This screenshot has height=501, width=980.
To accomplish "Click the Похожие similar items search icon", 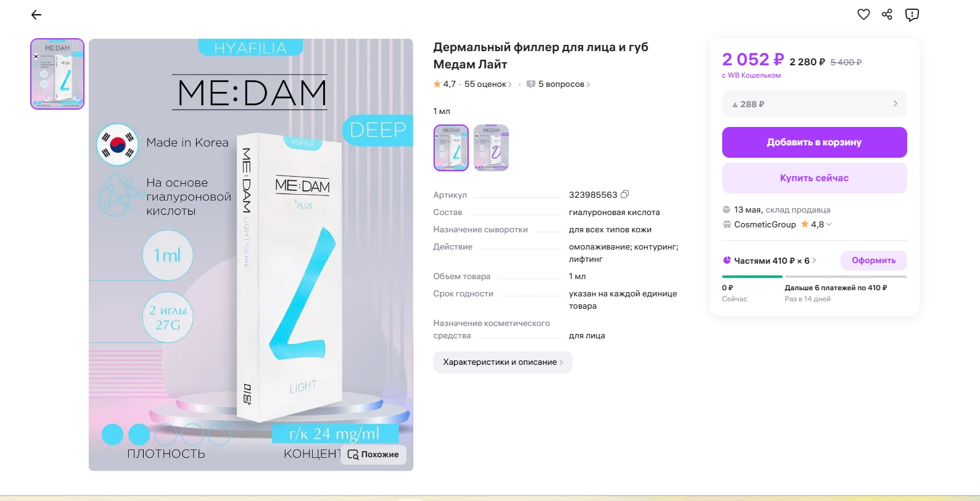I will click(x=353, y=455).
